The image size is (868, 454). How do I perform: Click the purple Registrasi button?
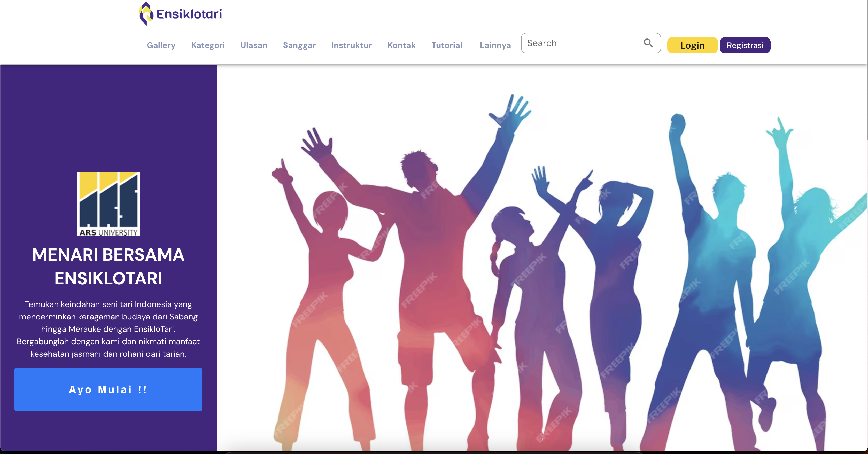tap(745, 45)
